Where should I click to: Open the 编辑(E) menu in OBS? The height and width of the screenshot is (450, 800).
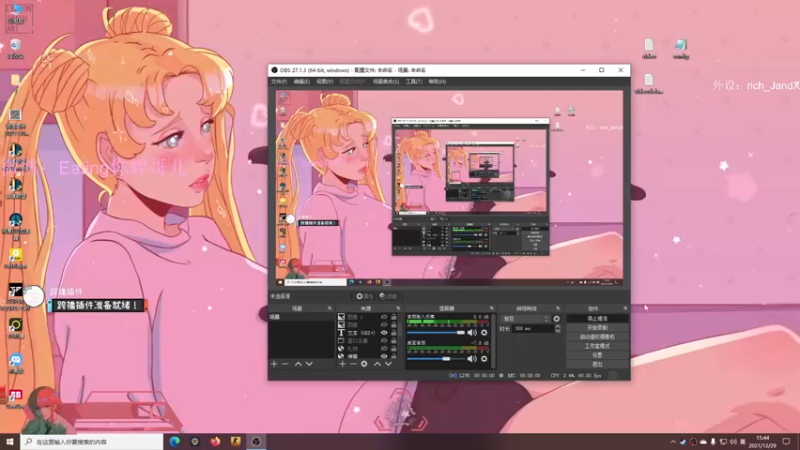tap(302, 82)
